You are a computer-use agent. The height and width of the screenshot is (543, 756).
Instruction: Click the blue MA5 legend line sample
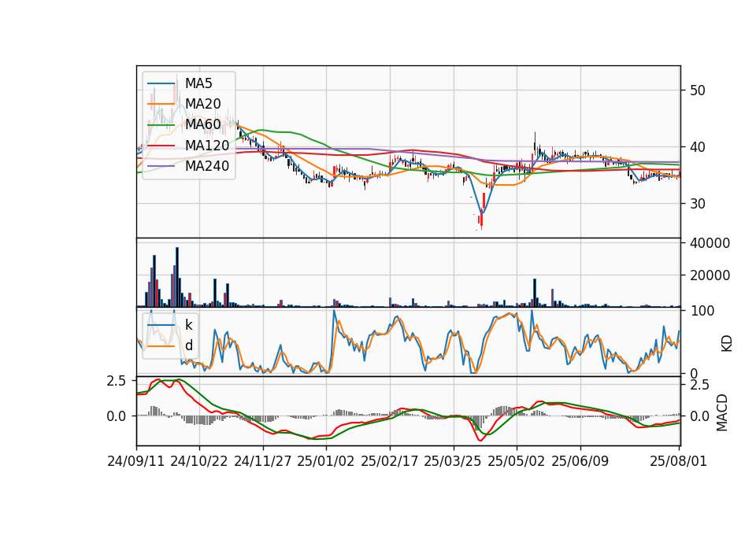161,83
